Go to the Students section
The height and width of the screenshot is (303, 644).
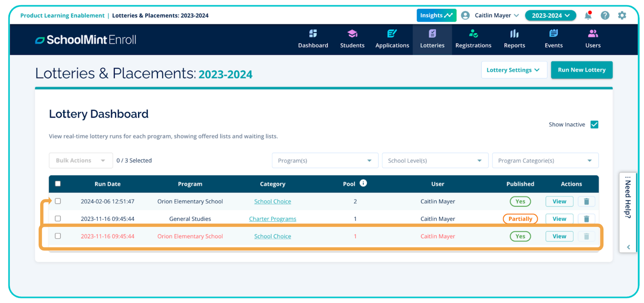[x=352, y=39]
